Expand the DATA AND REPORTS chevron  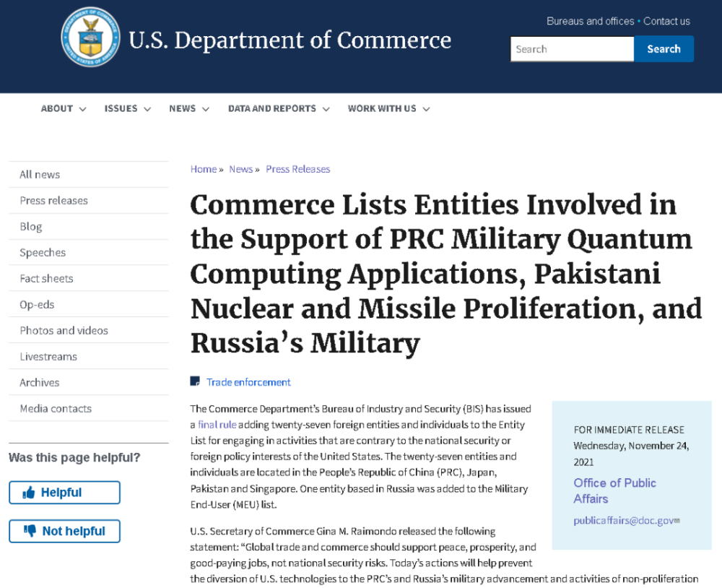click(x=326, y=109)
